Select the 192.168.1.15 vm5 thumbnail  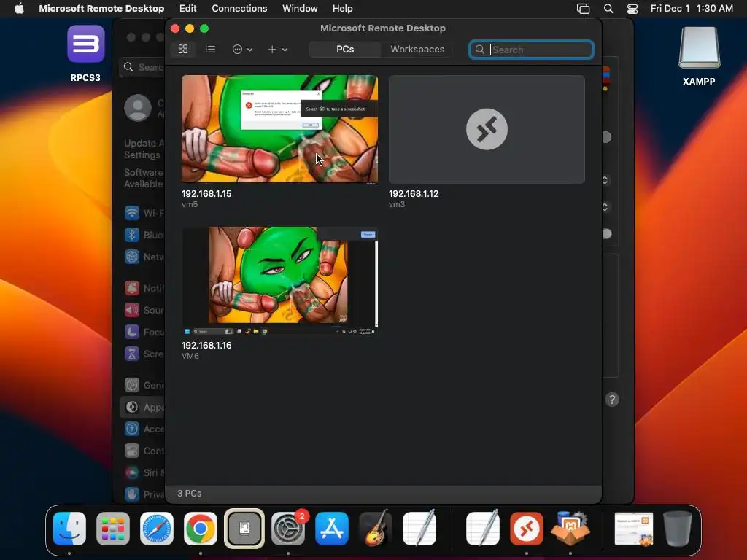click(279, 128)
